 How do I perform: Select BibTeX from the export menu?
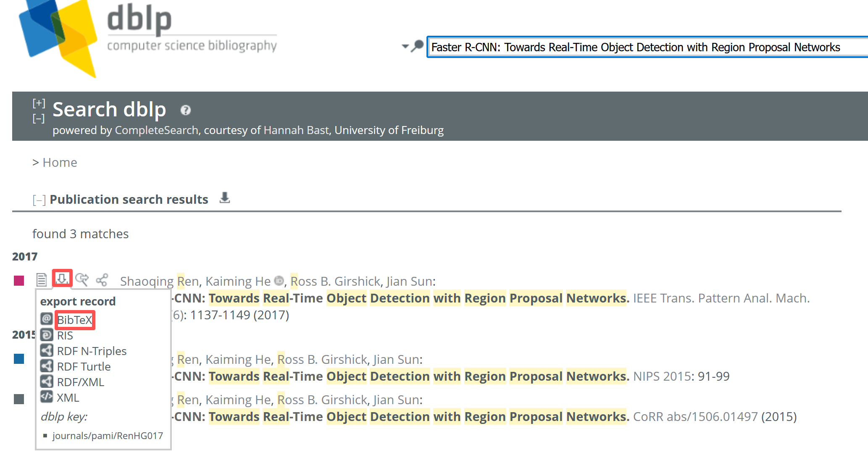pos(74,320)
